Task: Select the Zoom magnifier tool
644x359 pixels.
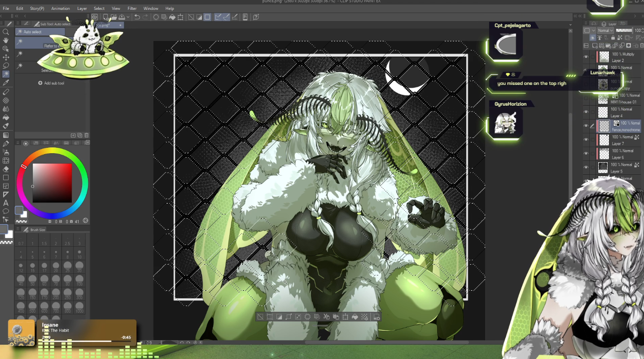Action: click(6, 32)
